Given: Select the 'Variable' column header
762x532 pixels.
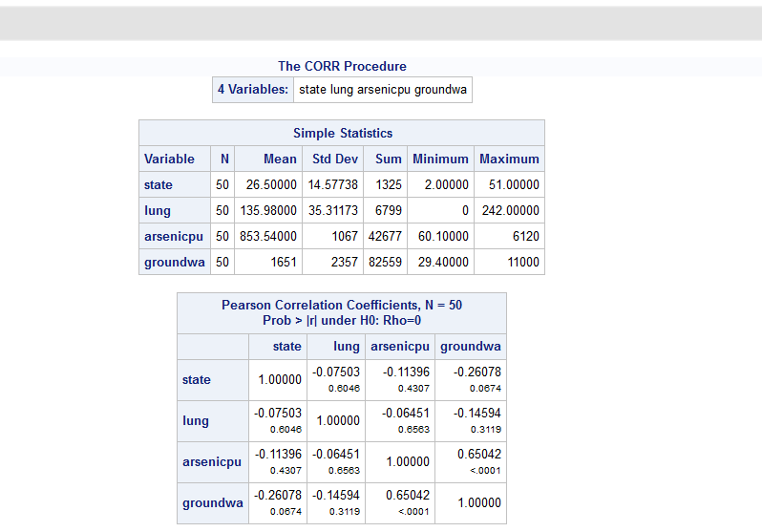Looking at the screenshot, I should point(175,159).
